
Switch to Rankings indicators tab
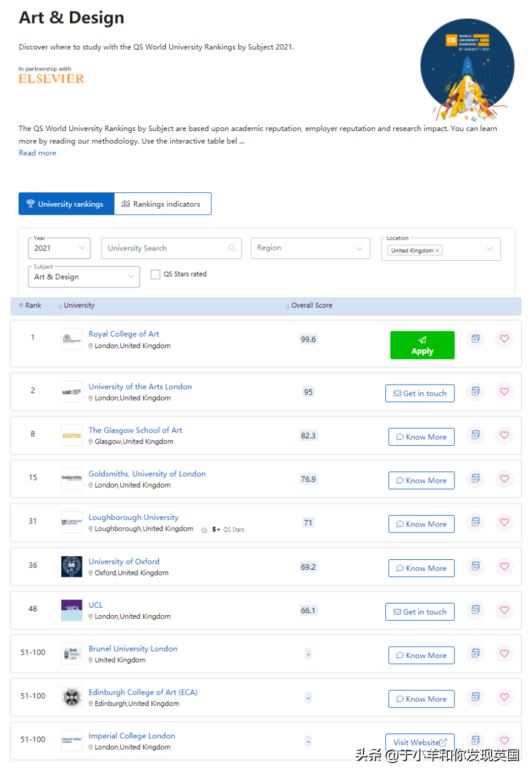pos(162,204)
